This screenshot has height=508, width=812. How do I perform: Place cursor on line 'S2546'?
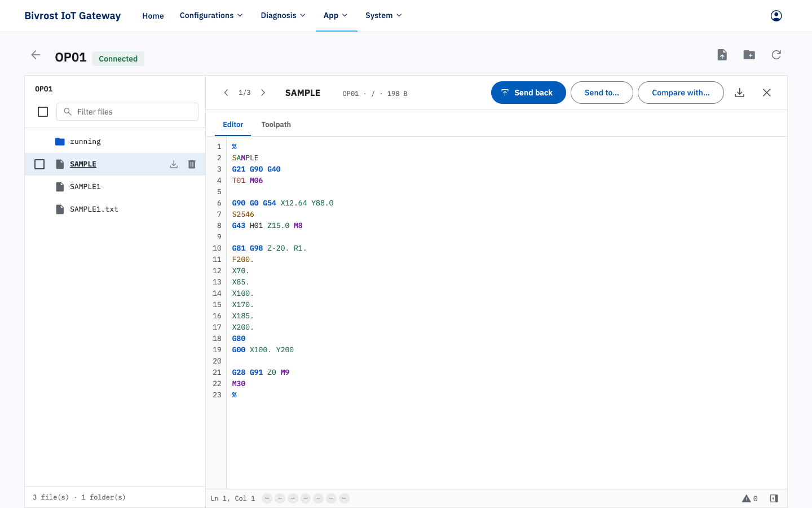pyautogui.click(x=243, y=214)
